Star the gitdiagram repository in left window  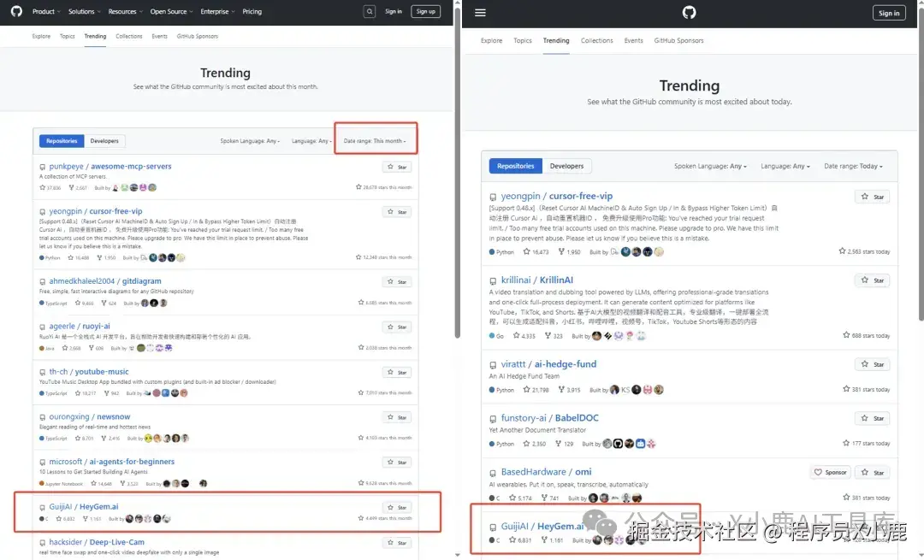(397, 282)
